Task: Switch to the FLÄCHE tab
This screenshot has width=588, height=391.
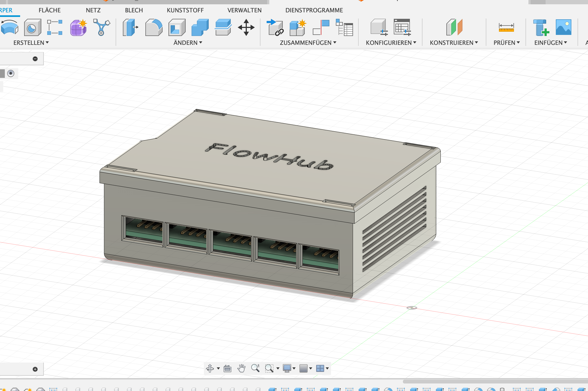Action: coord(50,10)
